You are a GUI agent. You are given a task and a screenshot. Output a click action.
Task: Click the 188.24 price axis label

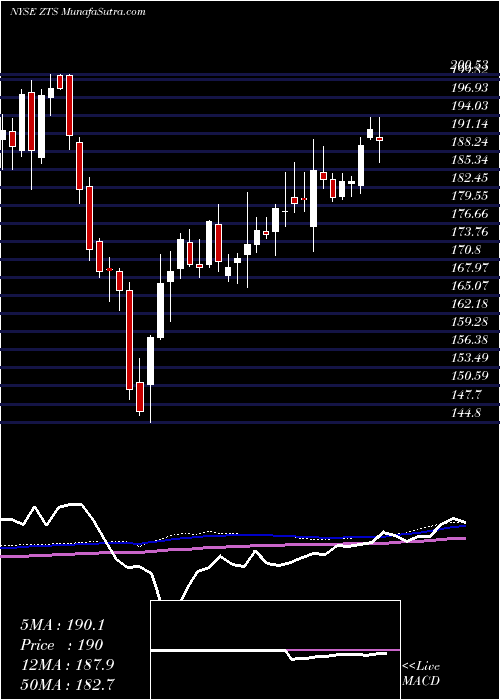(469, 142)
